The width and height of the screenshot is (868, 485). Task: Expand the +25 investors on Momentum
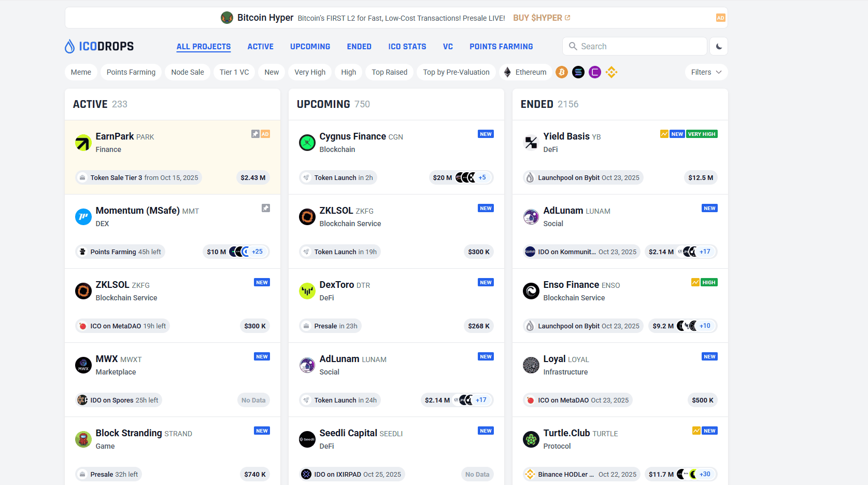point(257,252)
